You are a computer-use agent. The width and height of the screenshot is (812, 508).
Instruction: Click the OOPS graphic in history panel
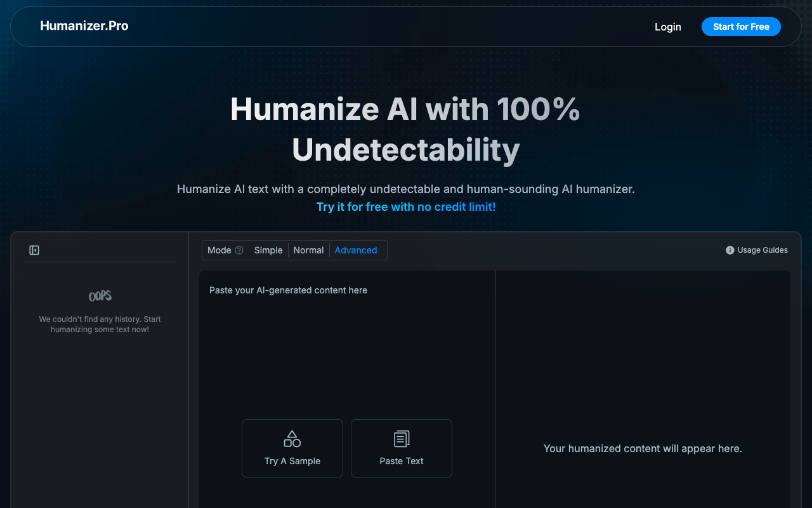tap(100, 296)
